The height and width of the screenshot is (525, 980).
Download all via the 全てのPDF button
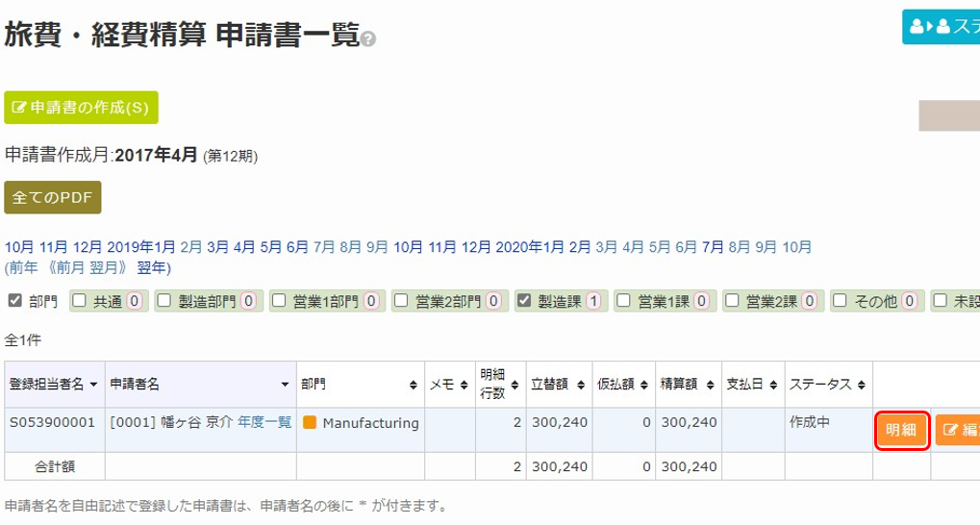tap(53, 197)
